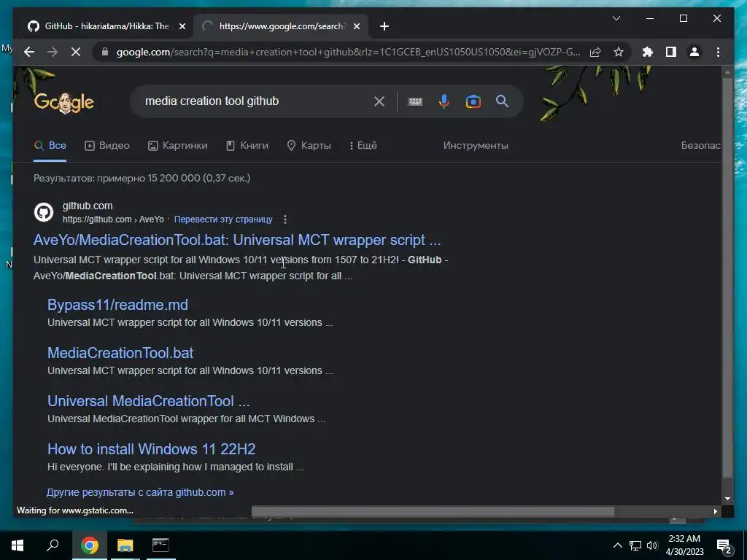
Task: View site info via lock icon
Action: pos(105,52)
